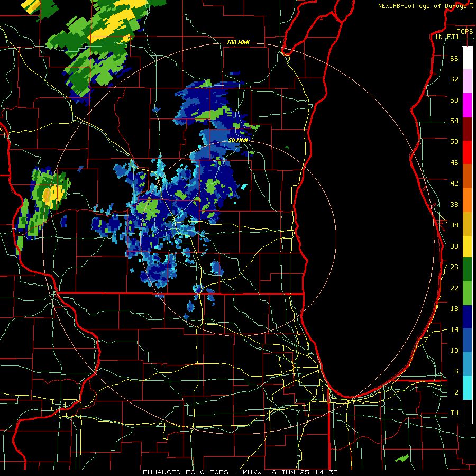The width and height of the screenshot is (476, 476).
Task: Click the 38 legend value
Action: coord(454,204)
